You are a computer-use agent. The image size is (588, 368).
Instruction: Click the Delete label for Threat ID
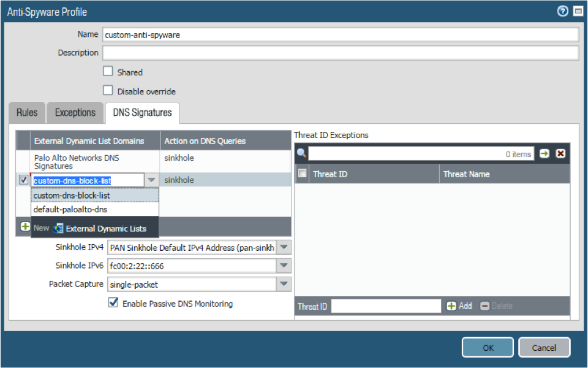tap(502, 306)
